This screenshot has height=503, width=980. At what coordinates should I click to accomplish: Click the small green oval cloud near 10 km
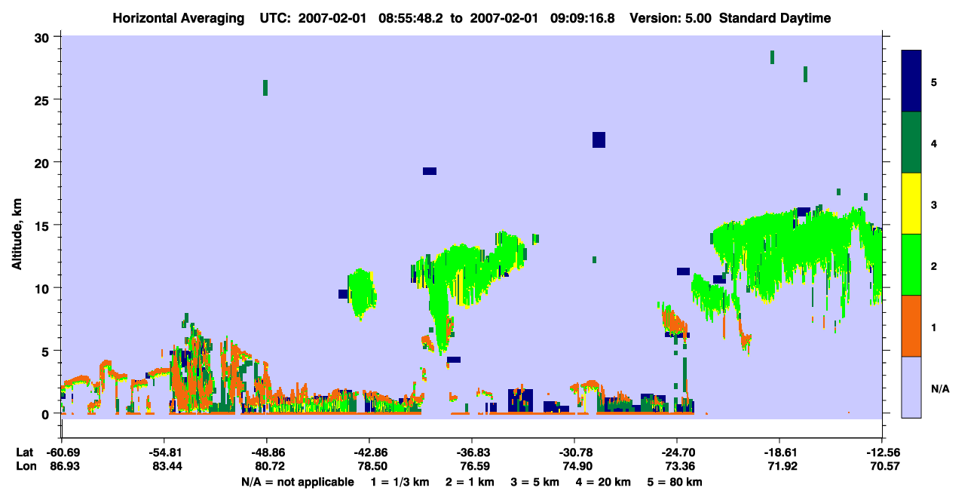pos(363,294)
